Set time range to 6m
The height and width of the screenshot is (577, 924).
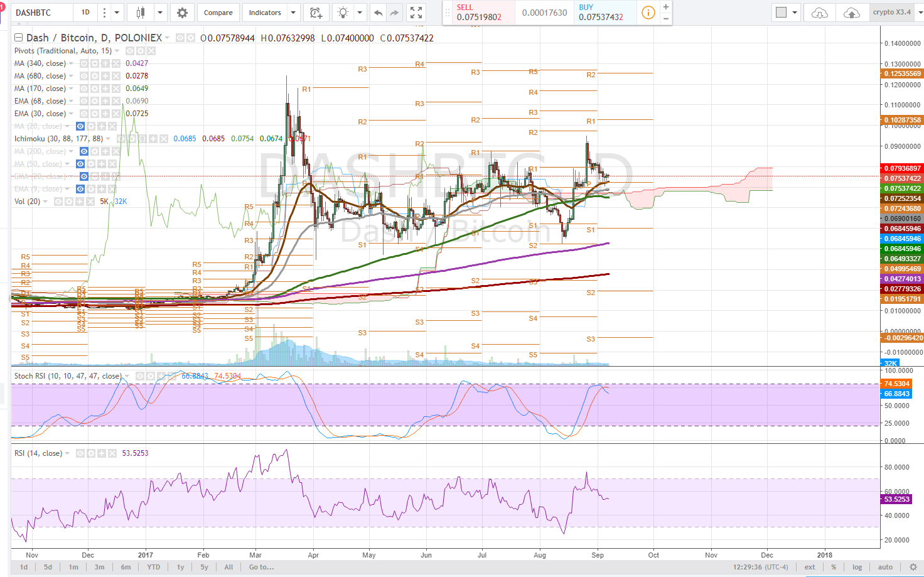coord(126,567)
